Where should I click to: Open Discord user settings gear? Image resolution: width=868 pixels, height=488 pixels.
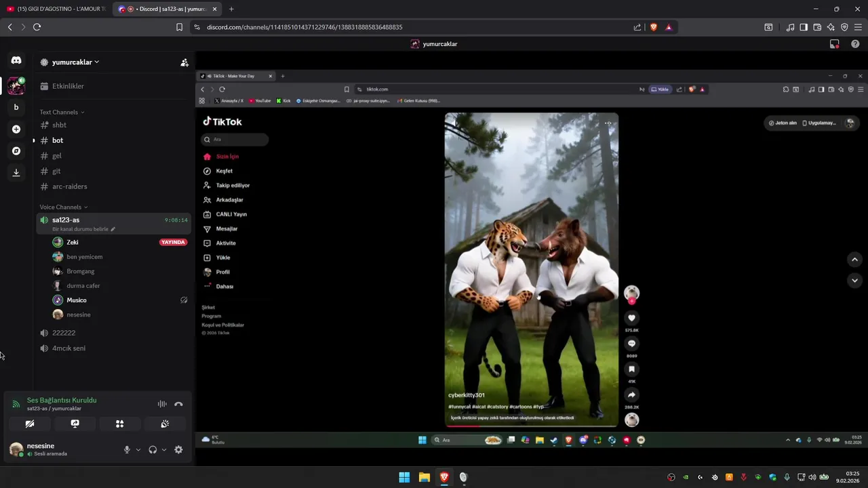(178, 449)
